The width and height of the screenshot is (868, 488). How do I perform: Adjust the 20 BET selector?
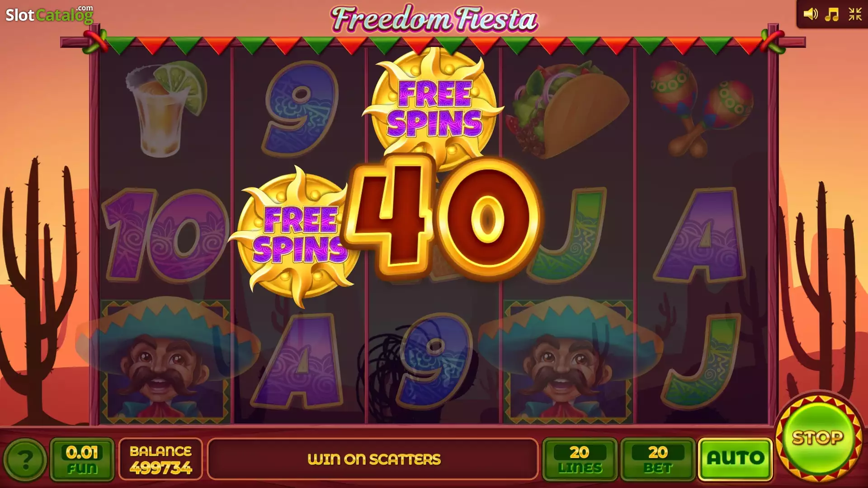658,459
